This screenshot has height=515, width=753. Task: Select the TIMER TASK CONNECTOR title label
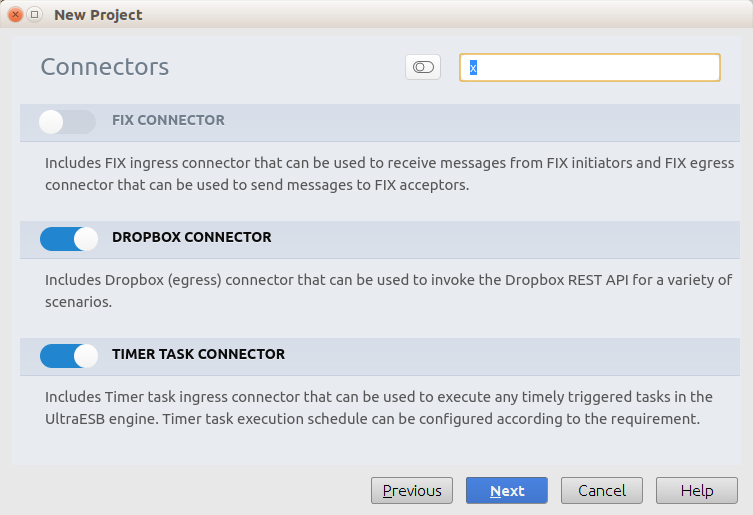(x=198, y=354)
